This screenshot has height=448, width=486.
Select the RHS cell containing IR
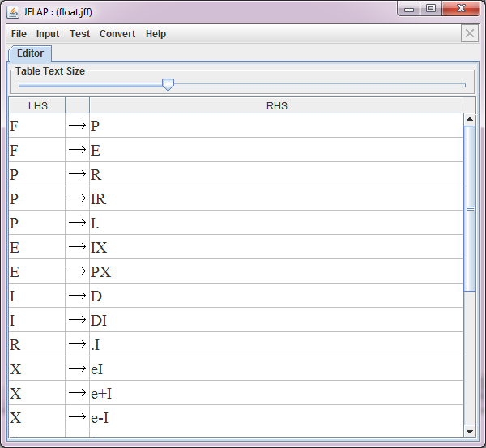[275, 198]
